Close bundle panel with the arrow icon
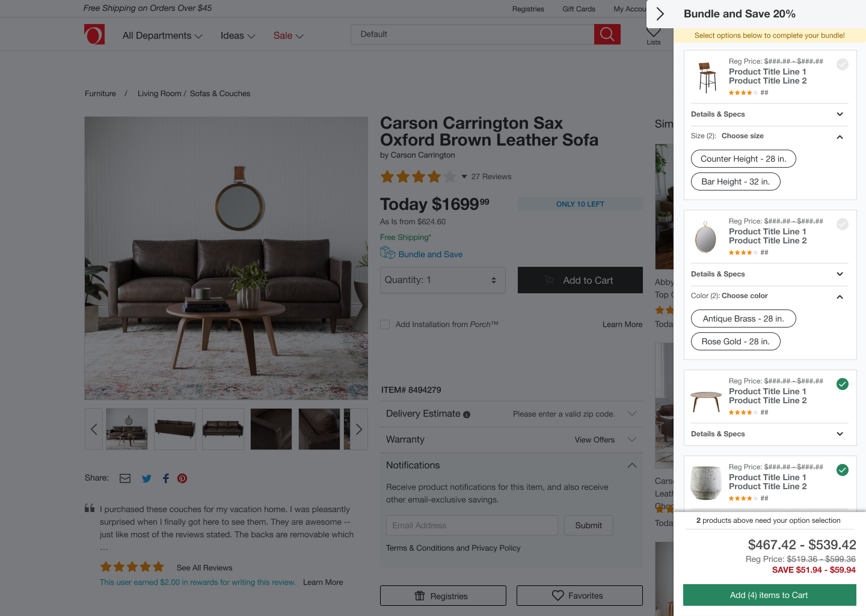 tap(660, 14)
